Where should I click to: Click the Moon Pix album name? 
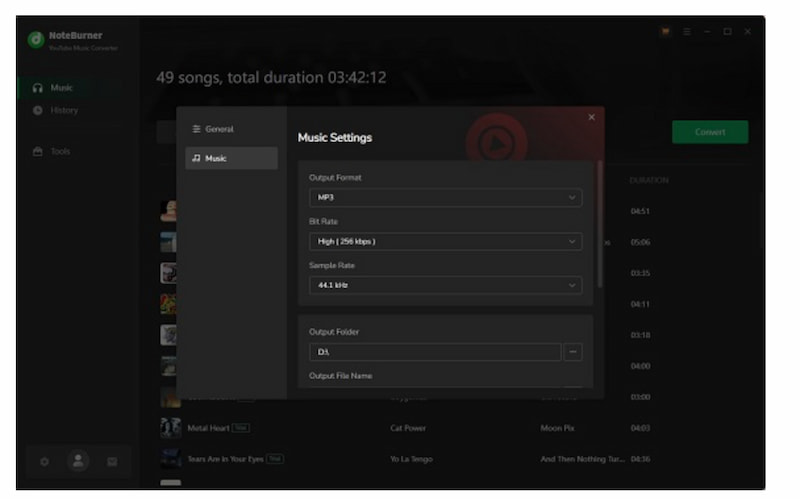click(557, 428)
